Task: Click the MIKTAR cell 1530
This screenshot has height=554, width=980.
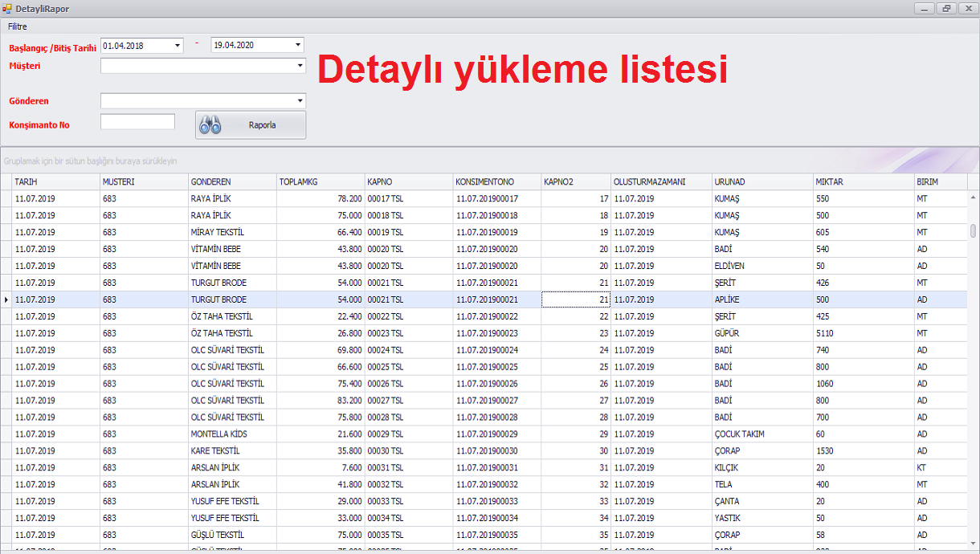Action: (864, 451)
